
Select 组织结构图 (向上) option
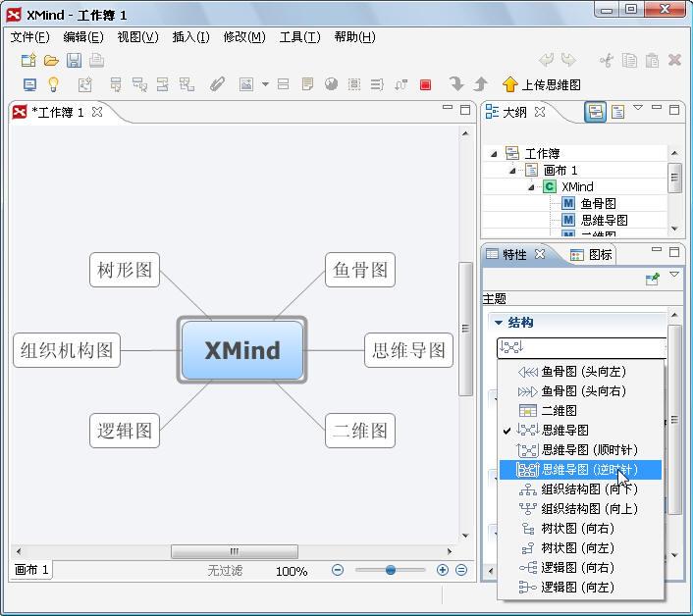point(581,509)
